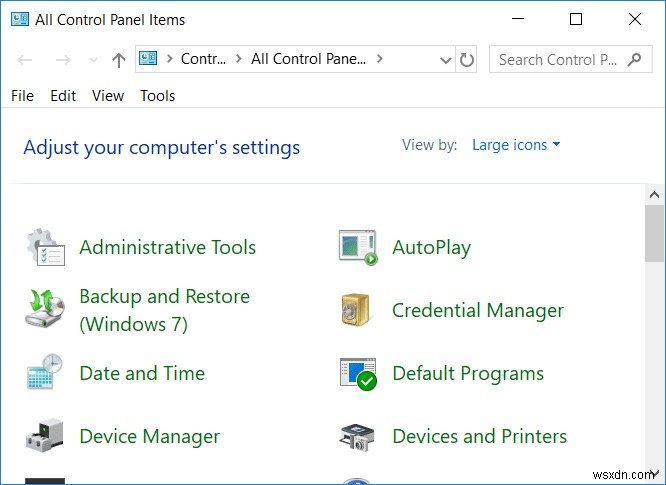Open the Tools menu
The height and width of the screenshot is (485, 666).
click(x=157, y=96)
